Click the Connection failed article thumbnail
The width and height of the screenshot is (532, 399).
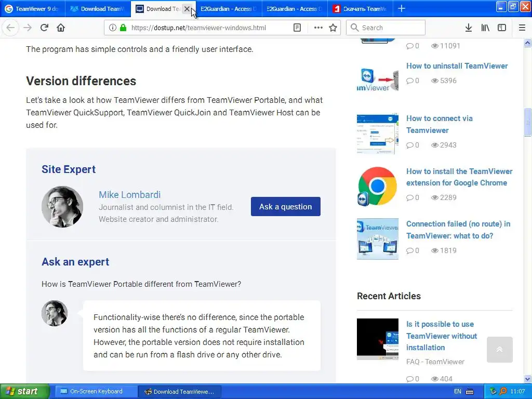[x=378, y=239]
